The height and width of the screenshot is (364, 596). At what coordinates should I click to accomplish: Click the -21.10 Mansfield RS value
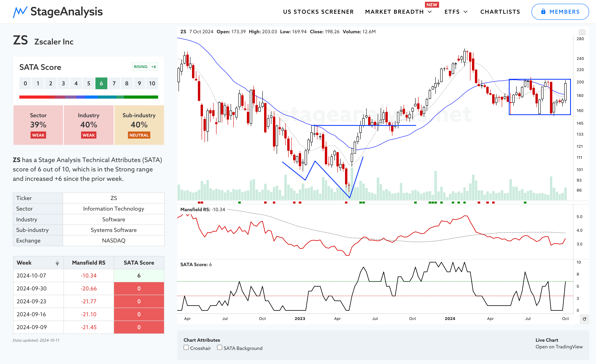click(89, 314)
